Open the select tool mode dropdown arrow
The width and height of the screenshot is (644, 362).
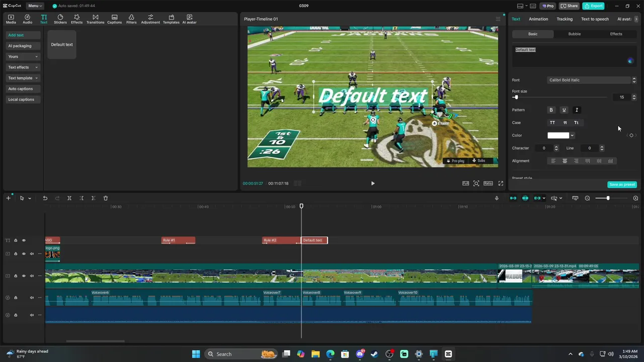29,198
